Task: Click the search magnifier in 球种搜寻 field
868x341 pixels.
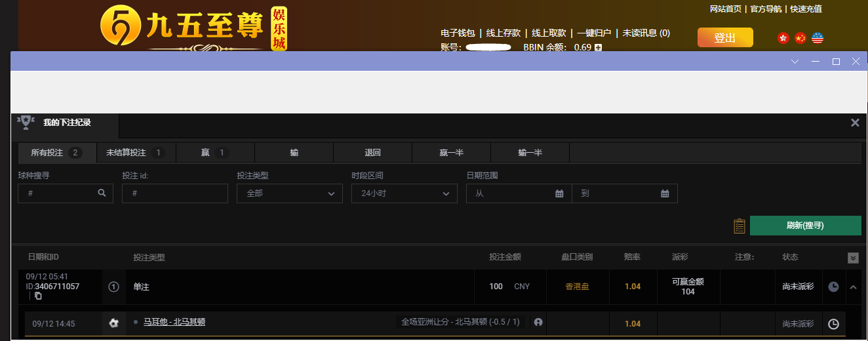Action: pyautogui.click(x=102, y=193)
